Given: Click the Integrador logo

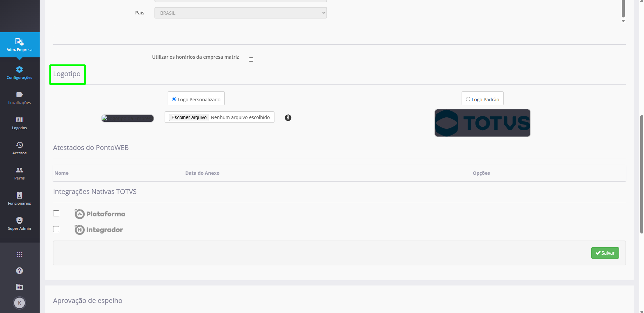Looking at the screenshot, I should (98, 230).
